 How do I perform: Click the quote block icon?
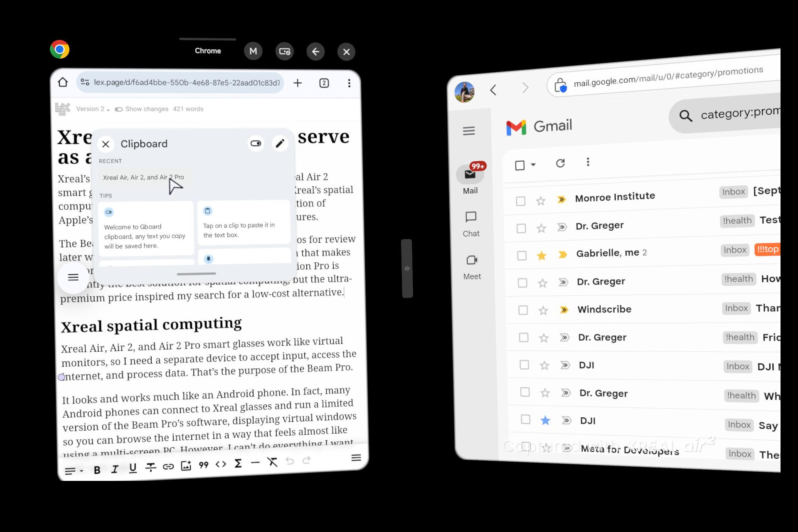point(203,464)
